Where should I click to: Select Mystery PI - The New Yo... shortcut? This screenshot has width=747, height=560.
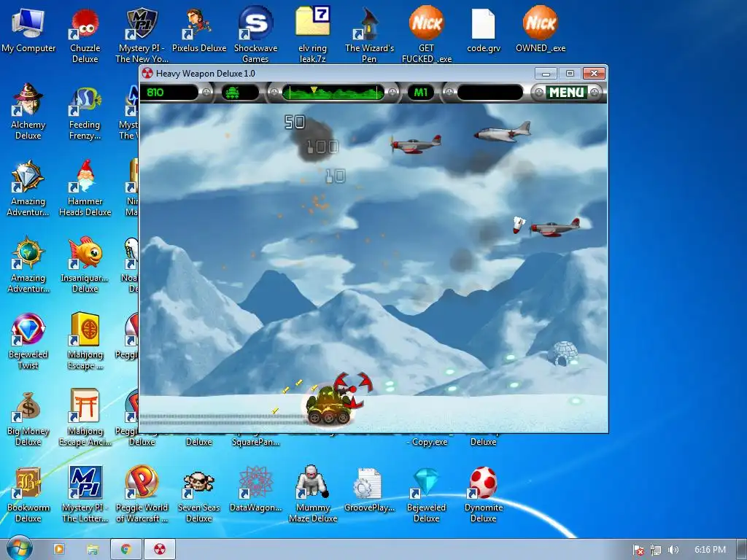[142, 36]
